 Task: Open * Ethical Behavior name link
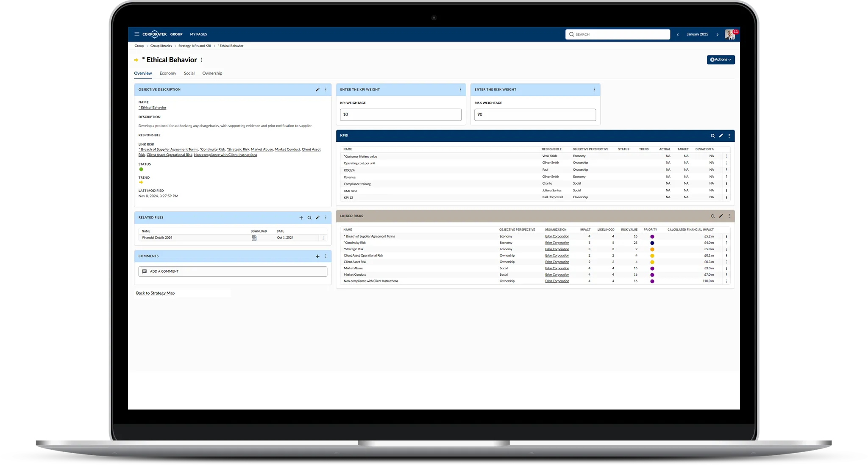coord(152,108)
